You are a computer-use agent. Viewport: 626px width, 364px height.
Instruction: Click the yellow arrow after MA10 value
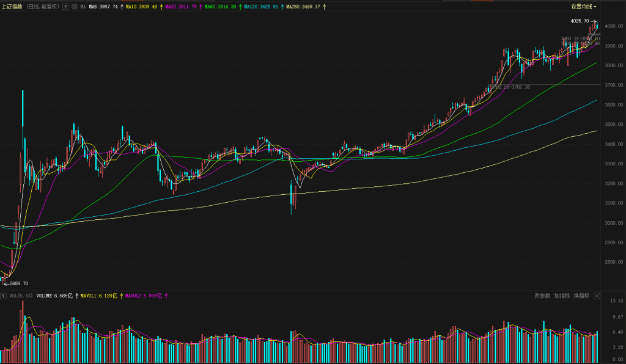click(161, 7)
